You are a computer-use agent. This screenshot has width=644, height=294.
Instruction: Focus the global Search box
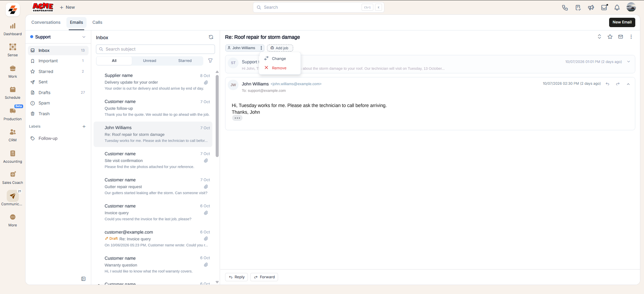[318, 7]
